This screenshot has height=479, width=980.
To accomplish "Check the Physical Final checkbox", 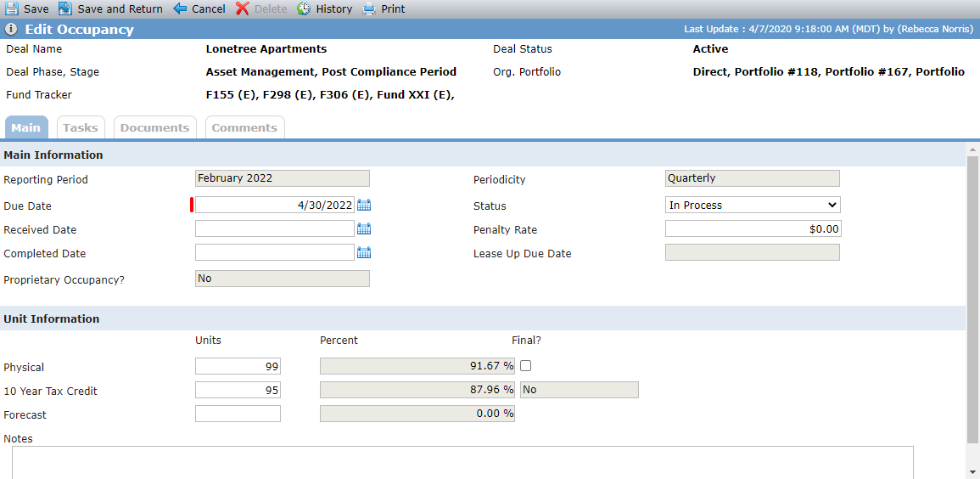I will pos(525,366).
